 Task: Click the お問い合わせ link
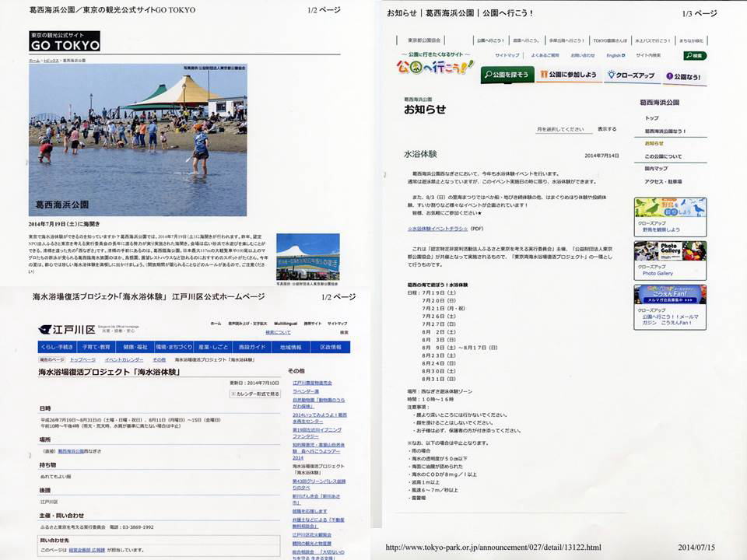tap(583, 55)
